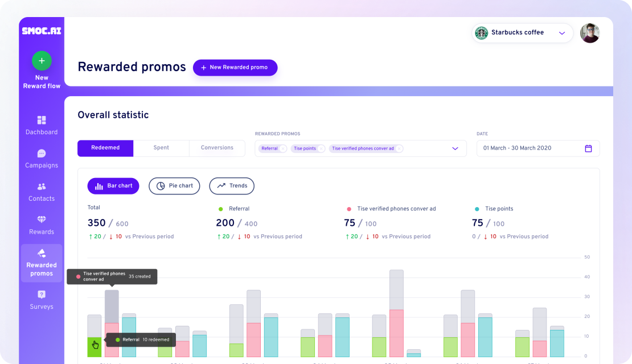The width and height of the screenshot is (632, 364).
Task: Click the teal Tise points legend dot
Action: 477,209
